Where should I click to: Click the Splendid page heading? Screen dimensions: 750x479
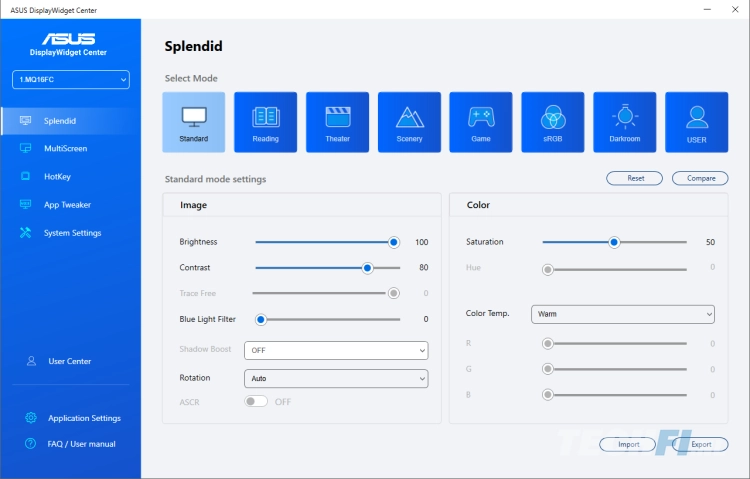point(193,46)
